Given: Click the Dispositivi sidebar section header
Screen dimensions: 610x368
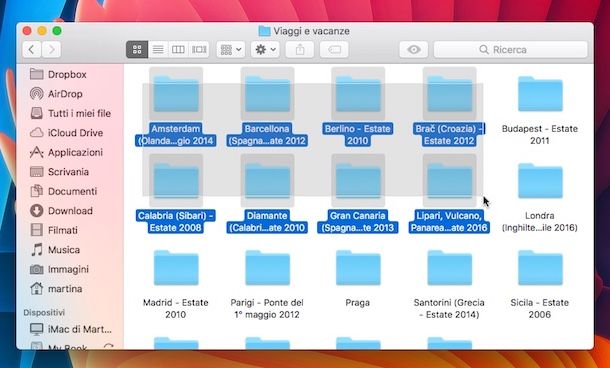Looking at the screenshot, I should pyautogui.click(x=44, y=312).
